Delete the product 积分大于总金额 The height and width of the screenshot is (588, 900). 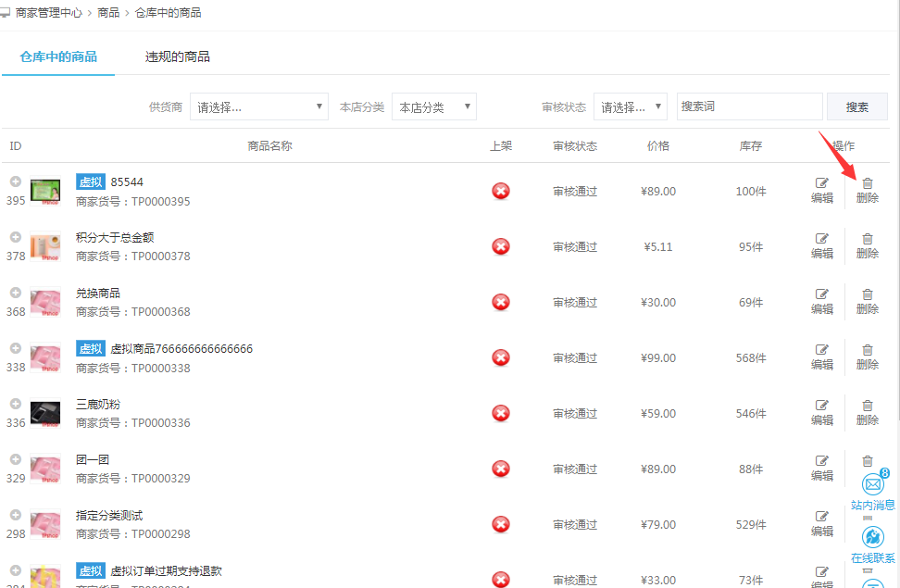(868, 239)
